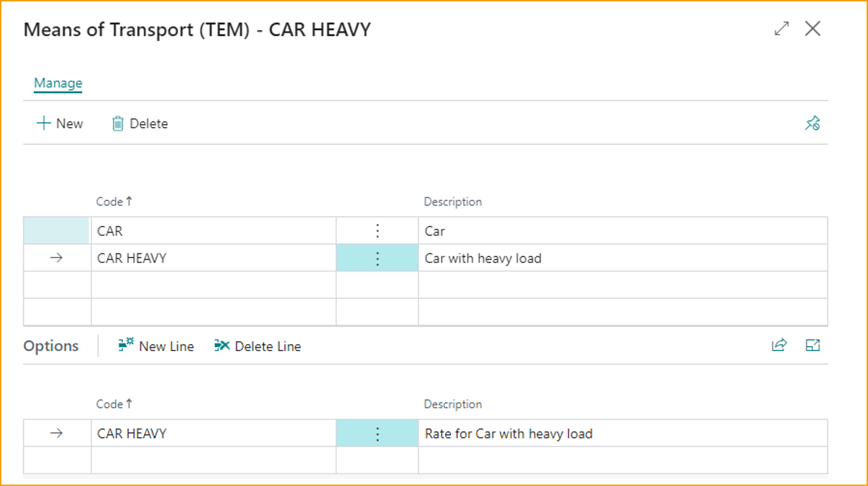Pin the Means of Transport page open
This screenshot has height=486, width=868.
coord(813,122)
